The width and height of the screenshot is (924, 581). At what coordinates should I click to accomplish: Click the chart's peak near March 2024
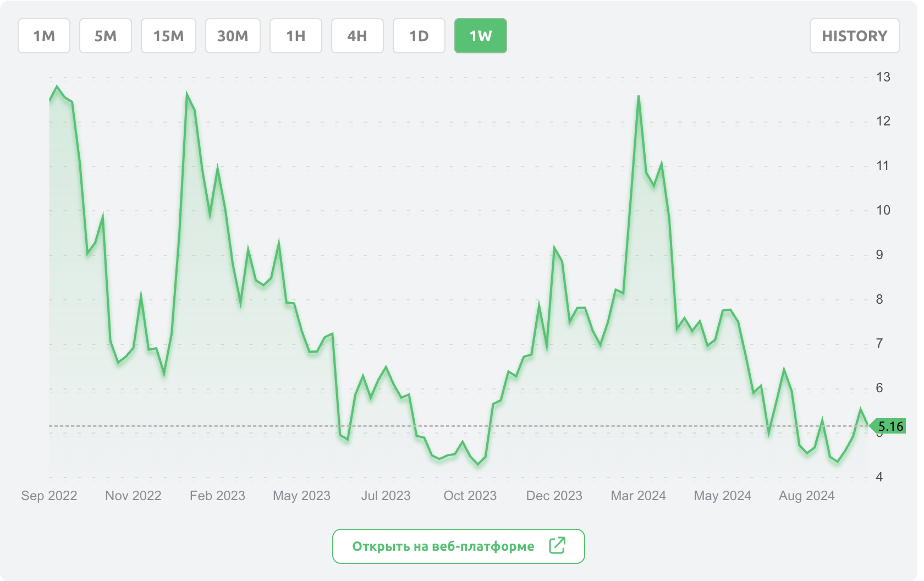click(639, 97)
